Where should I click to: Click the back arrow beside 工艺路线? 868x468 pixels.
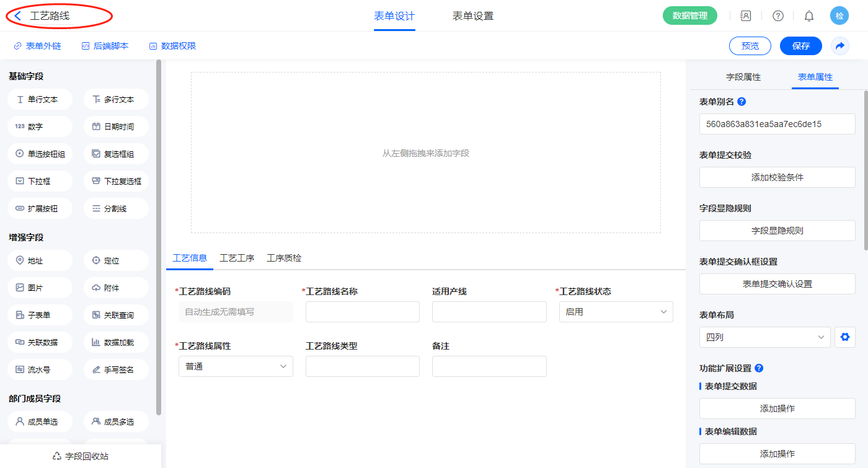(x=18, y=16)
